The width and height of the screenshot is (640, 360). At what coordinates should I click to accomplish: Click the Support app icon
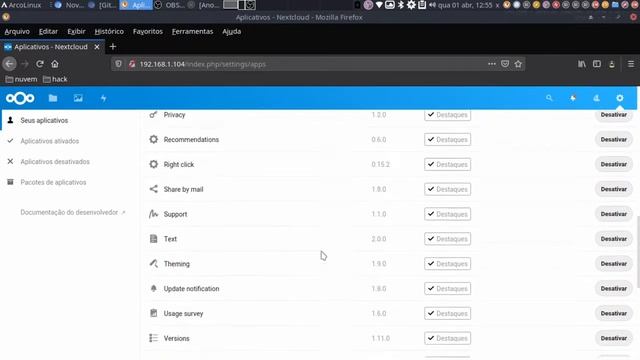[153, 214]
